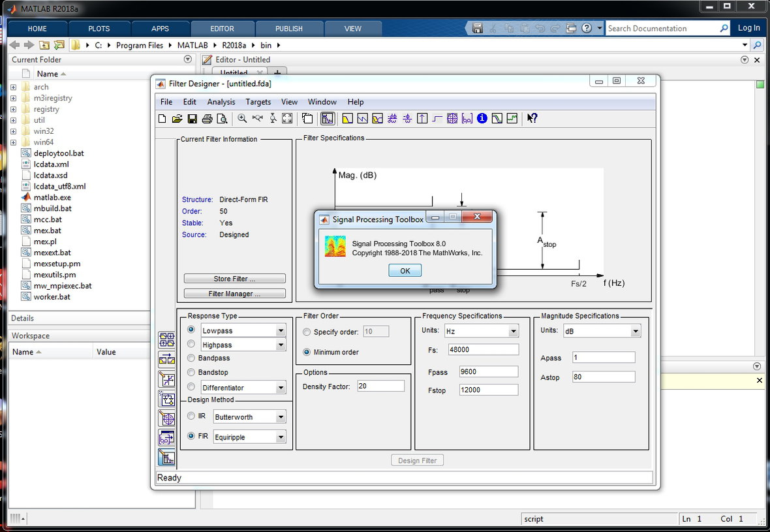The height and width of the screenshot is (532, 770).
Task: Open the magnitude Units dB dropdown
Action: pos(636,331)
